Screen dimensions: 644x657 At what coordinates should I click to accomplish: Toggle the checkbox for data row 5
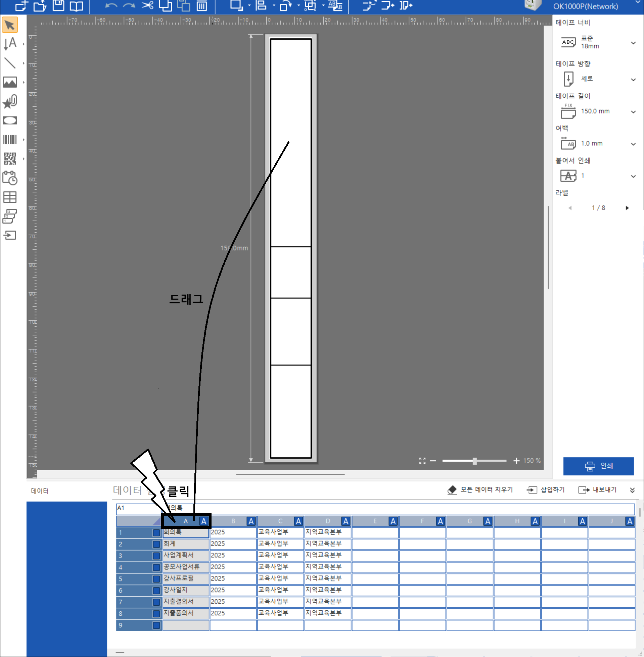click(156, 579)
